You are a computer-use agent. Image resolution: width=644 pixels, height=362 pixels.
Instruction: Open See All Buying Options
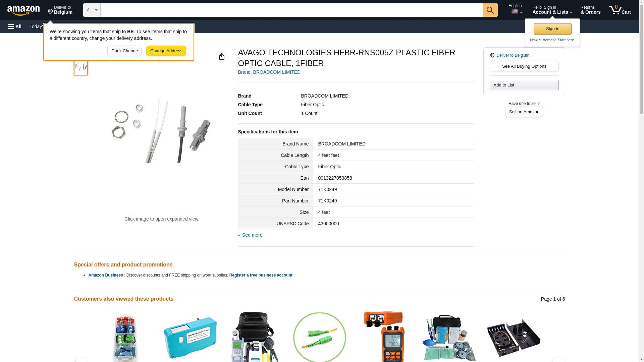[524, 66]
